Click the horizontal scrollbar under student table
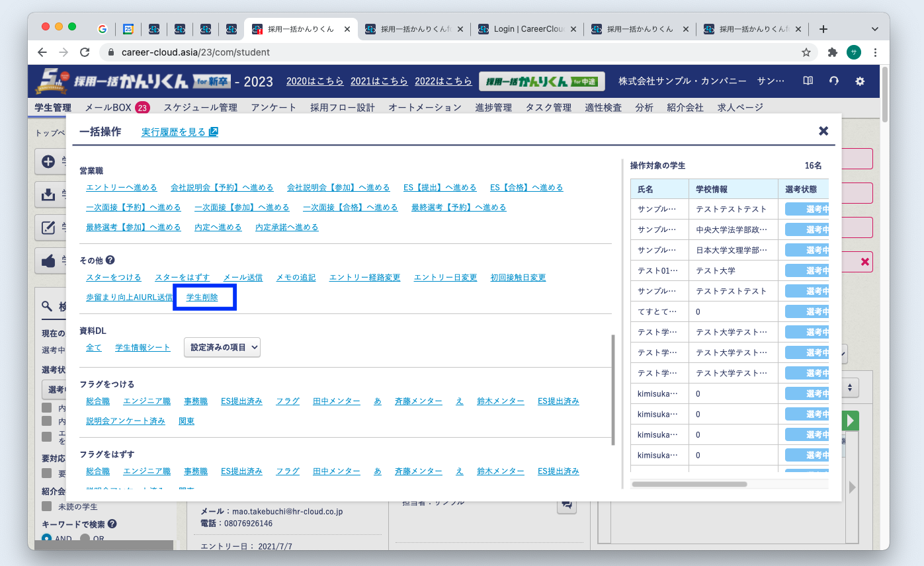The height and width of the screenshot is (566, 924). [x=689, y=484]
